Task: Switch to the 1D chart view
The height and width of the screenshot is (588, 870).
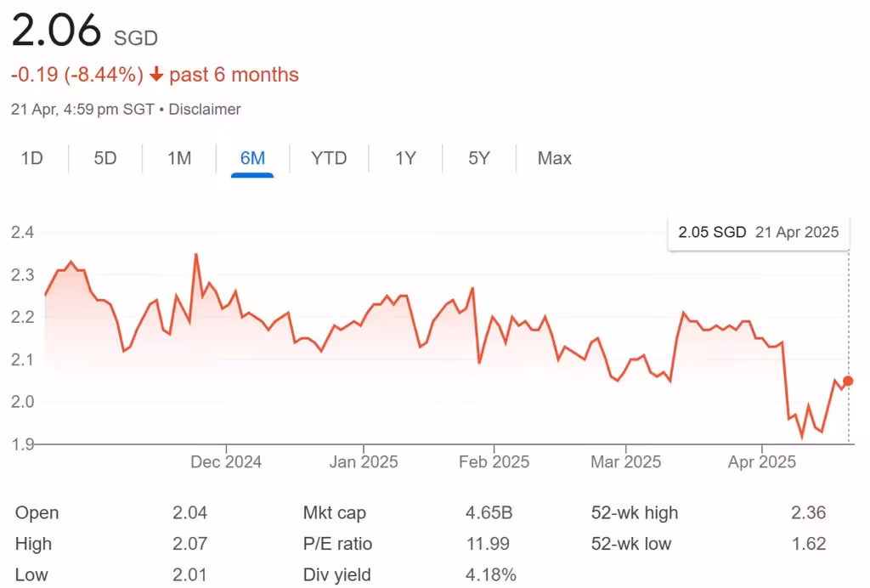Action: [x=31, y=158]
